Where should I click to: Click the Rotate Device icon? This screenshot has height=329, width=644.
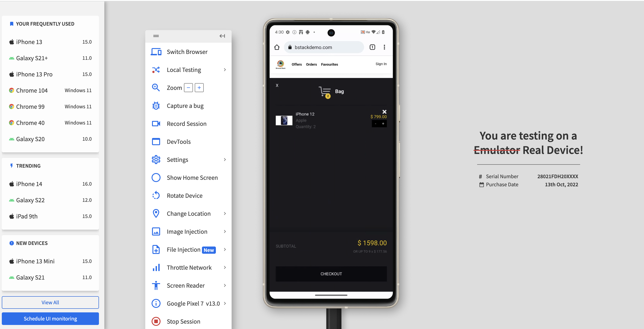156,195
